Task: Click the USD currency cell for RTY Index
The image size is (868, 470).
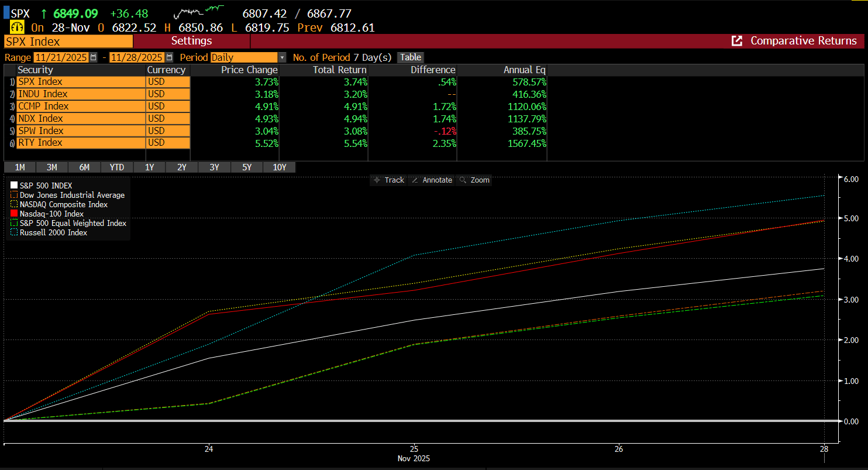Action: point(168,143)
